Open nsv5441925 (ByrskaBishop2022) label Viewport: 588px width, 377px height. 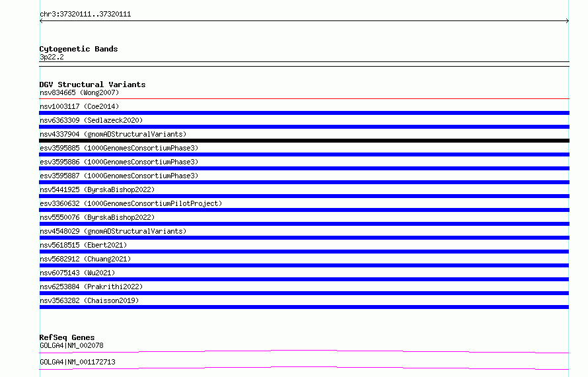coord(97,189)
